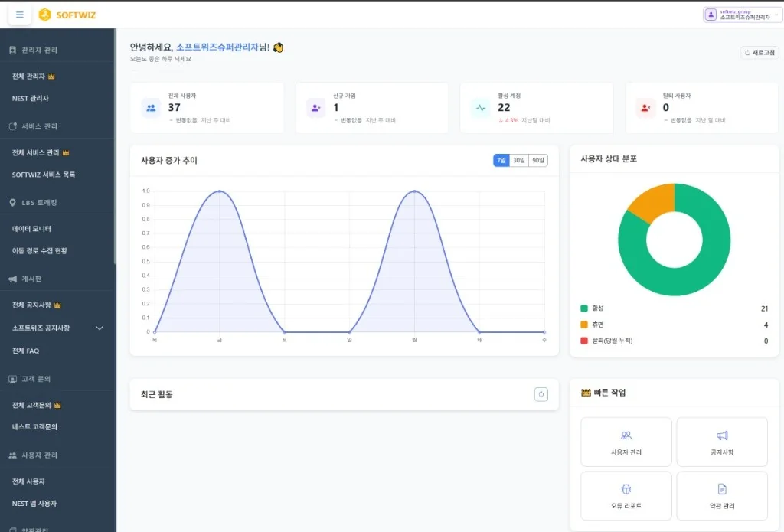Click the crown icon beside 전체 공지사항
Viewport: 784px width, 532px height.
pos(57,305)
